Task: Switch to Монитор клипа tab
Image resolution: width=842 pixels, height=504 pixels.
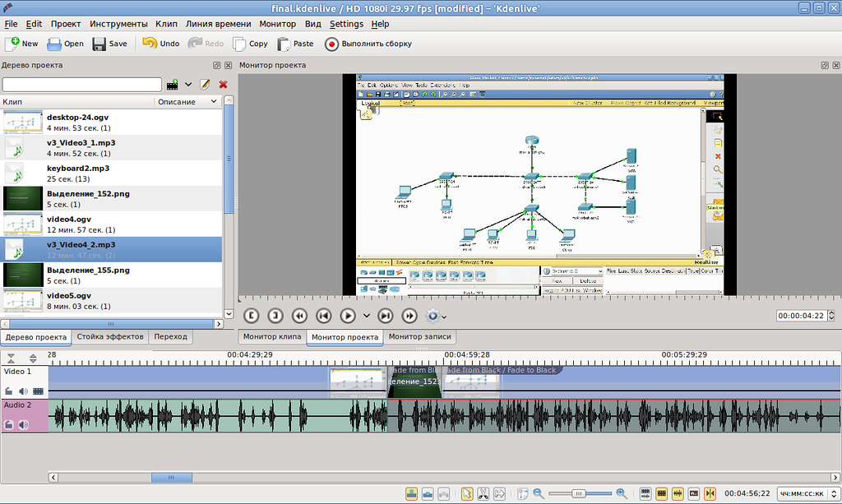Action: (272, 336)
